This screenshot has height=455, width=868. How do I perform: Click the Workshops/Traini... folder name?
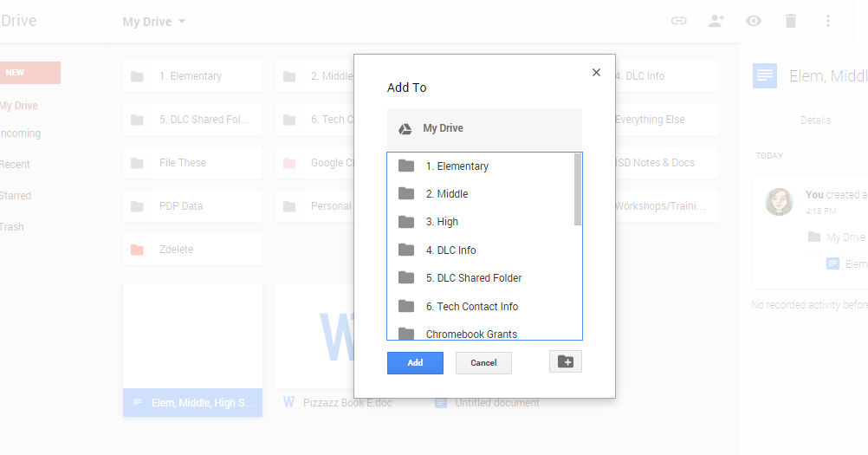click(660, 206)
